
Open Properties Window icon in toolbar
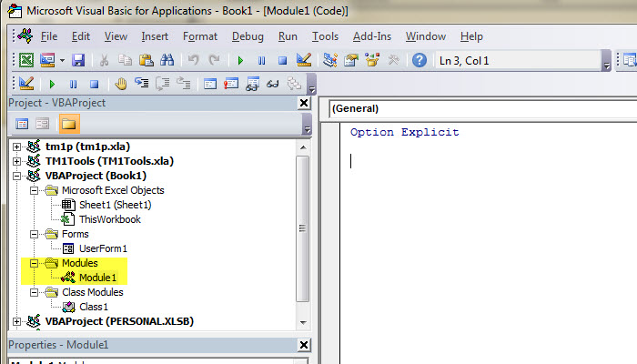point(351,60)
